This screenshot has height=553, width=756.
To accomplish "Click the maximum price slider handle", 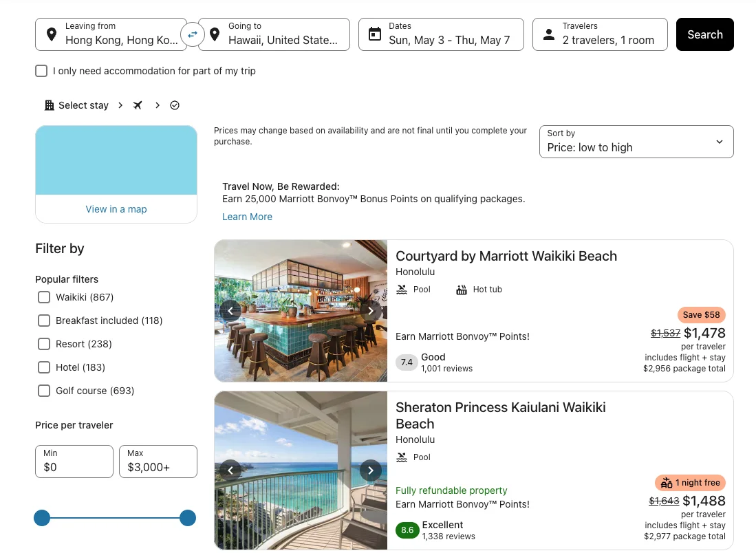I will pos(188,518).
